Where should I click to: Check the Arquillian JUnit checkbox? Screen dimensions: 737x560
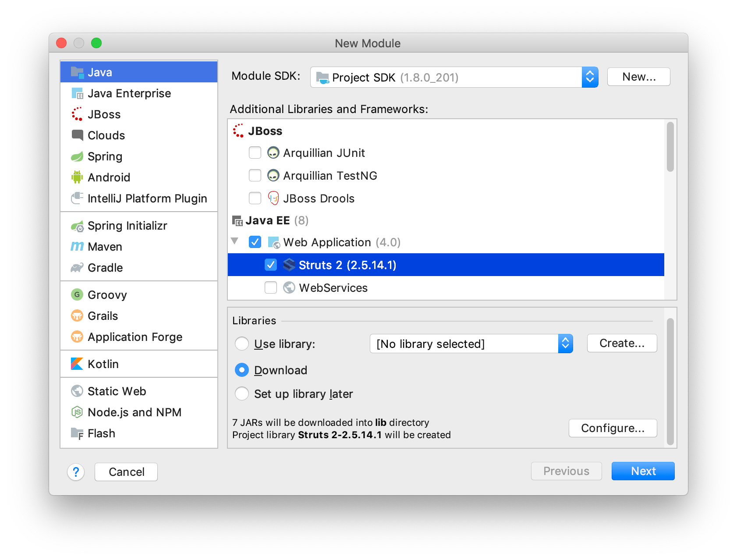coord(255,152)
